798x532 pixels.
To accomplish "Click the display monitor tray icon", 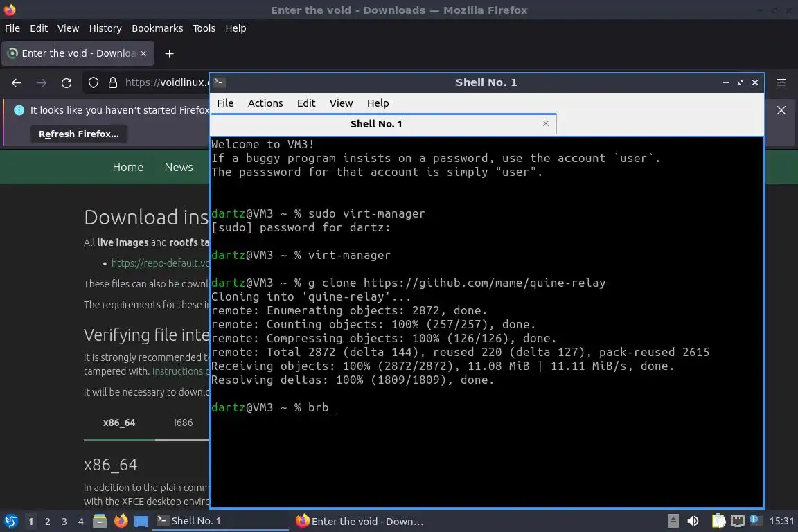I will (738, 521).
